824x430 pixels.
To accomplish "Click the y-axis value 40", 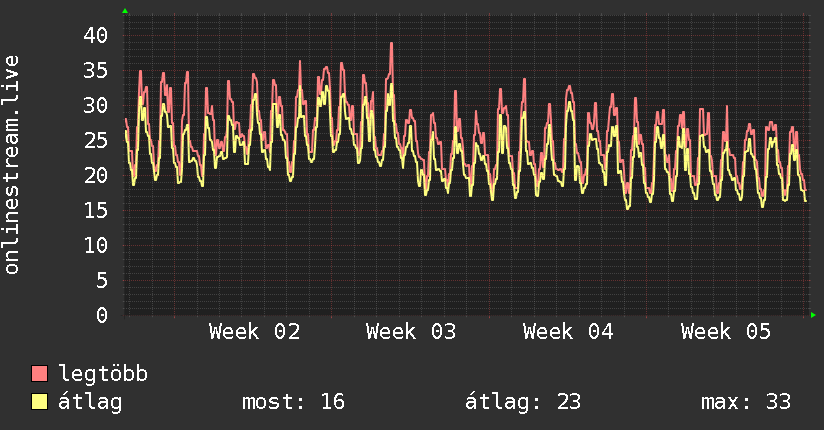I will click(x=96, y=35).
